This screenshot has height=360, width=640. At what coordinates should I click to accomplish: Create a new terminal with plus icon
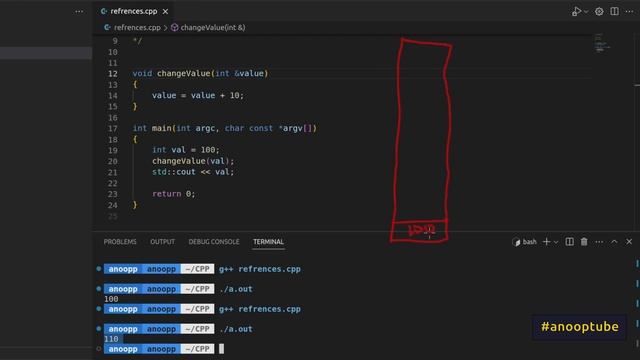point(546,242)
